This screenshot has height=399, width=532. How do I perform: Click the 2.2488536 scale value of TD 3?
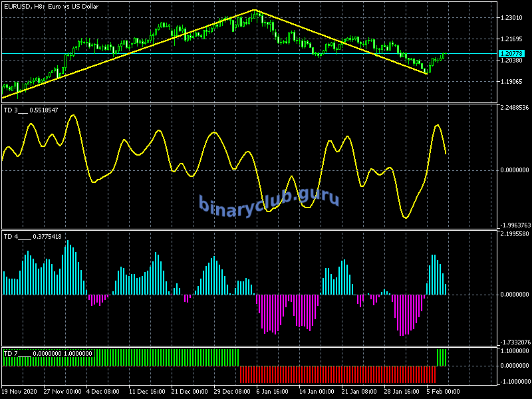pyautogui.click(x=514, y=108)
